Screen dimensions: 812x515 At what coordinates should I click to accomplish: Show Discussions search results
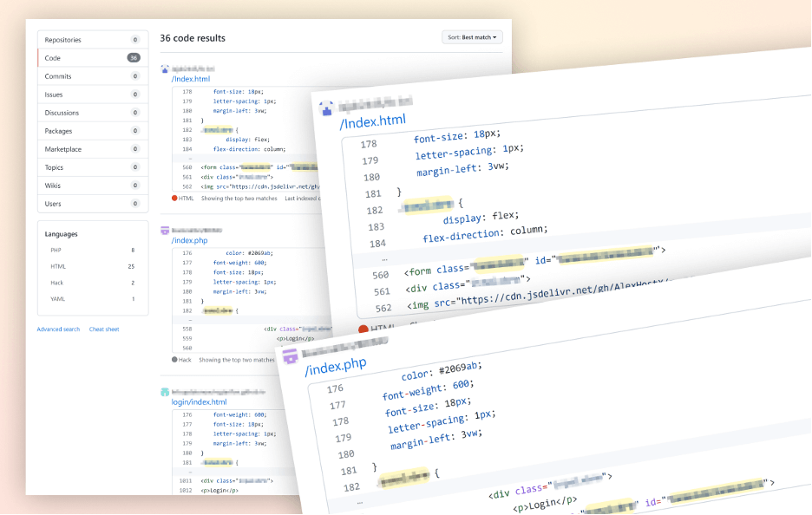tap(62, 113)
